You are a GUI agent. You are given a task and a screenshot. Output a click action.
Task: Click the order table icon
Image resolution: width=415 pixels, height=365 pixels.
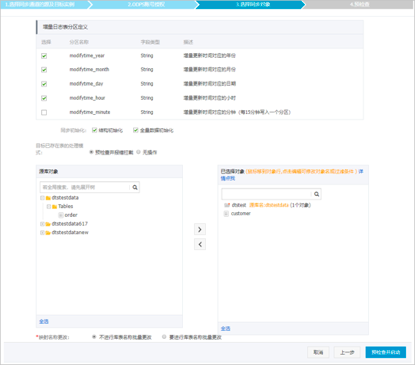coord(61,215)
